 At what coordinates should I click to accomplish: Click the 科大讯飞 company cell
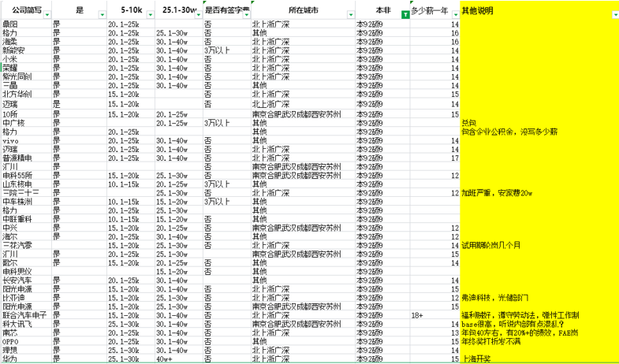click(17, 324)
